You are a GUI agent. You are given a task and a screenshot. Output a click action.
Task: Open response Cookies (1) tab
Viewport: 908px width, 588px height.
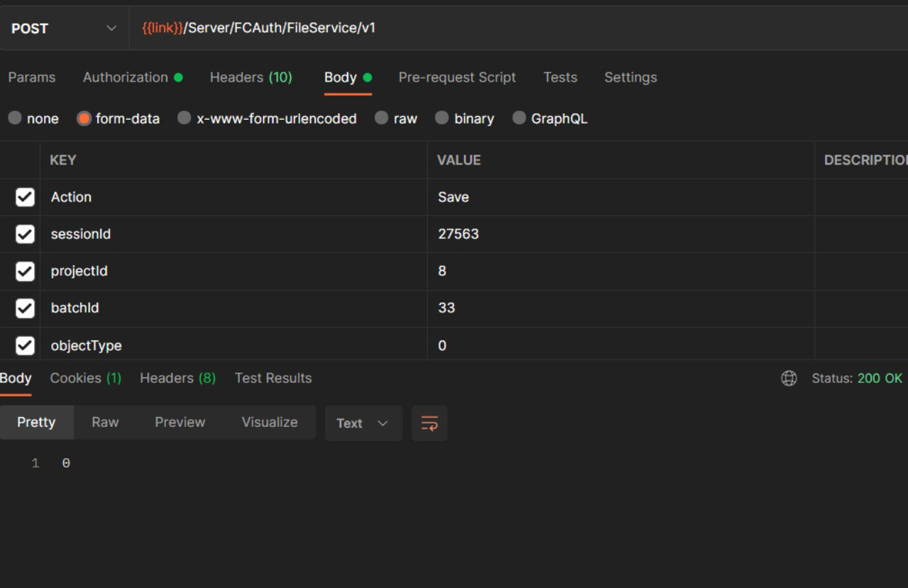(85, 378)
